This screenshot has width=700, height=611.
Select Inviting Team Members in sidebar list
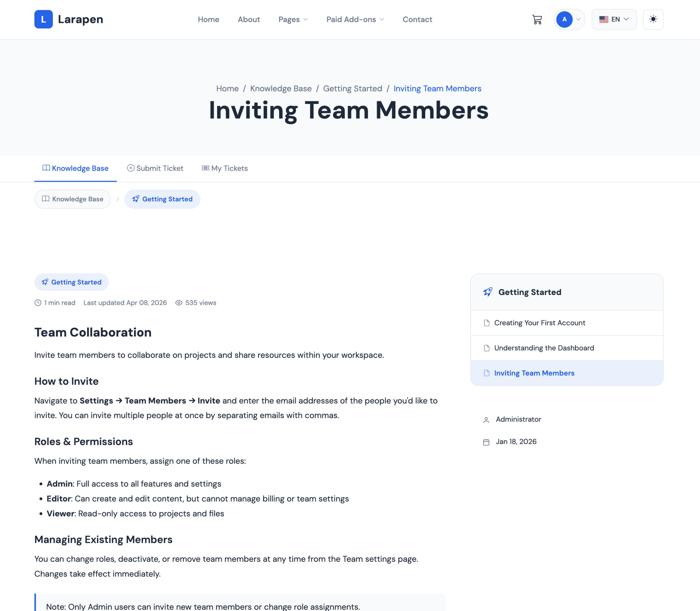(x=534, y=373)
